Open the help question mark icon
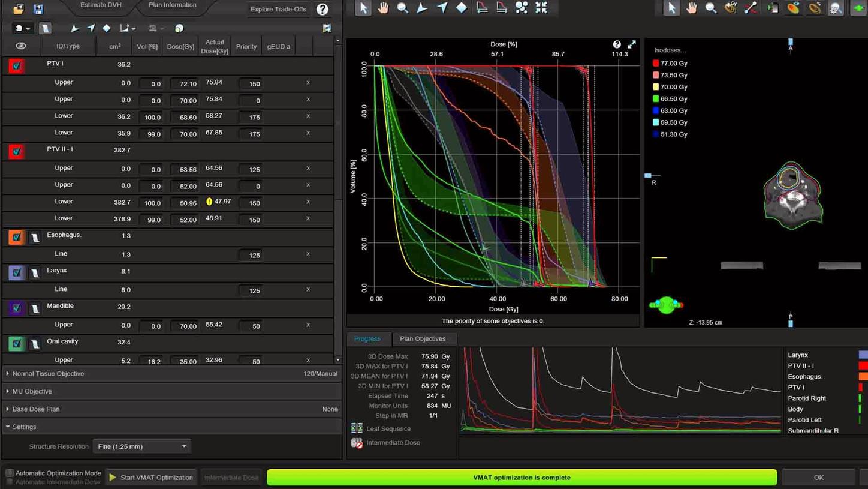 point(323,9)
